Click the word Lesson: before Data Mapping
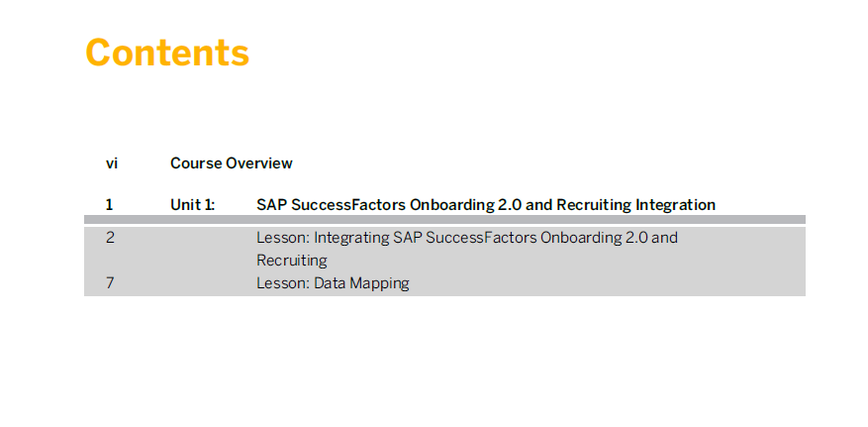The image size is (868, 427). point(283,283)
